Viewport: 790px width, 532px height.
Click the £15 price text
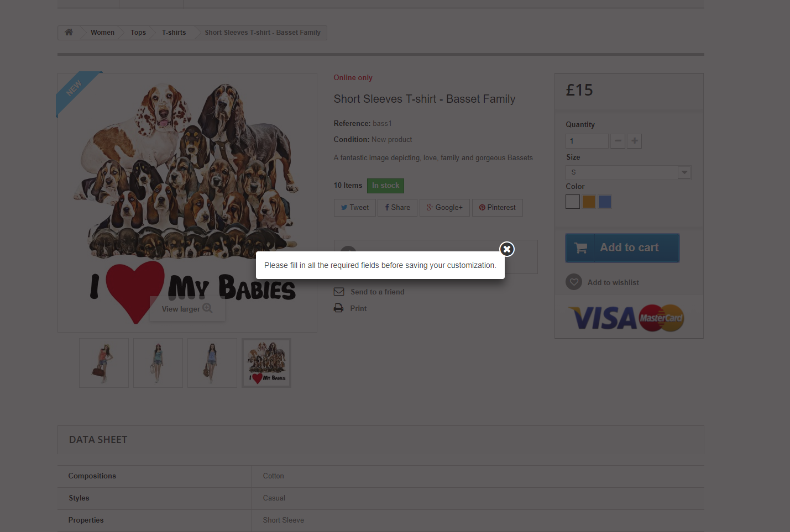(x=579, y=90)
